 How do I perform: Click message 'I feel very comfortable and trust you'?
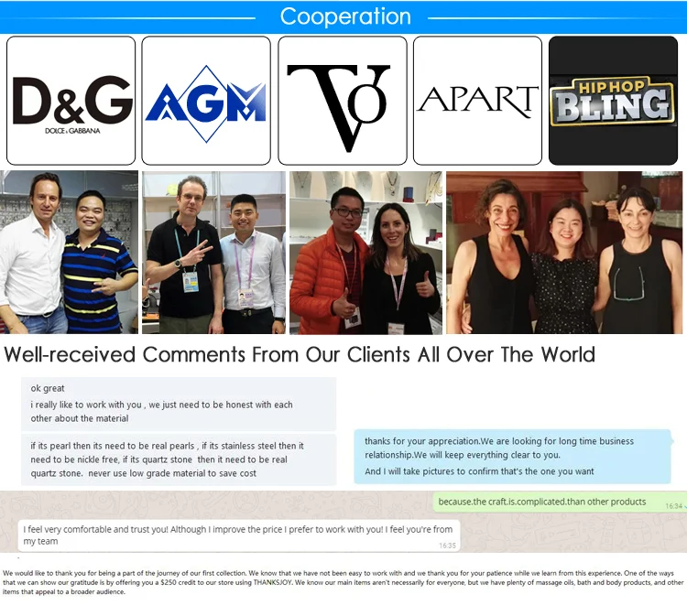(x=239, y=535)
